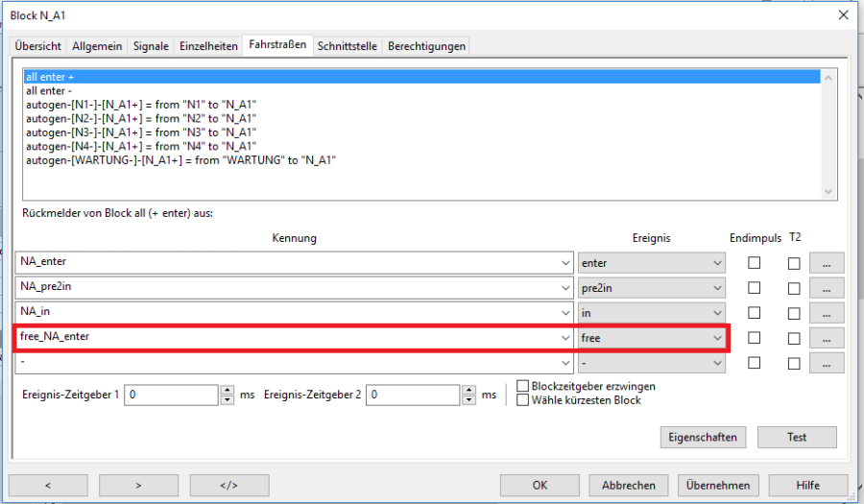Check Endimpuls box for NA_enter row
Screen dimensions: 864x504
pos(755,262)
